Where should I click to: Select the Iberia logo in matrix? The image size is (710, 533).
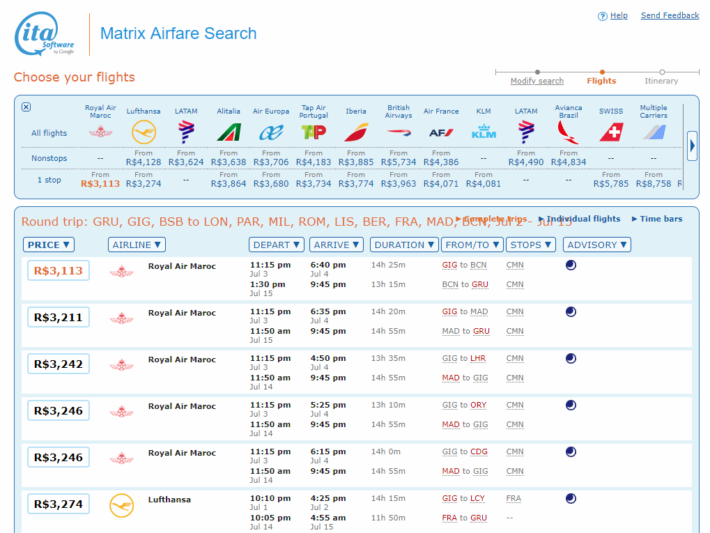(356, 132)
